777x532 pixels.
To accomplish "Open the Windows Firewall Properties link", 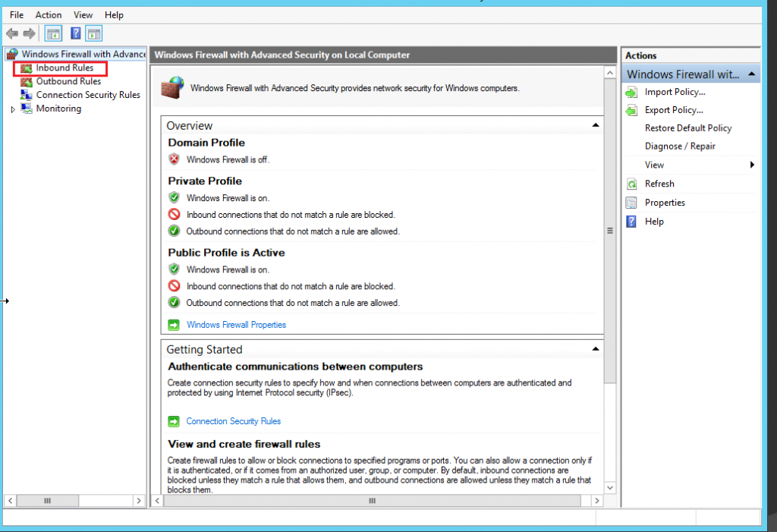I will click(236, 325).
